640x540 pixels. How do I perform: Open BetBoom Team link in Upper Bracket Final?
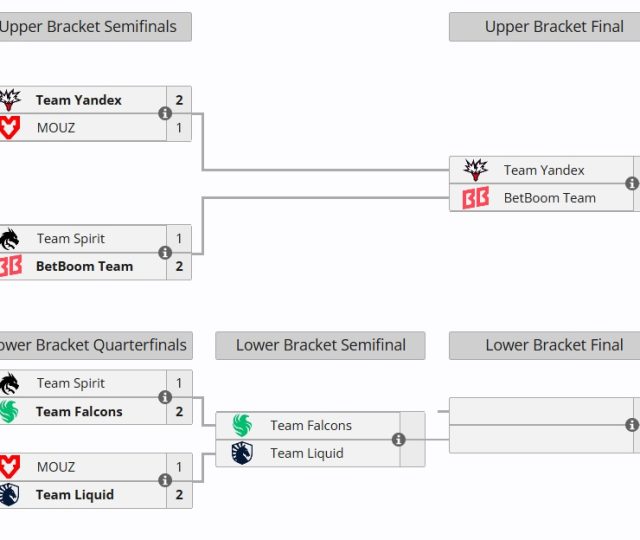pyautogui.click(x=549, y=198)
